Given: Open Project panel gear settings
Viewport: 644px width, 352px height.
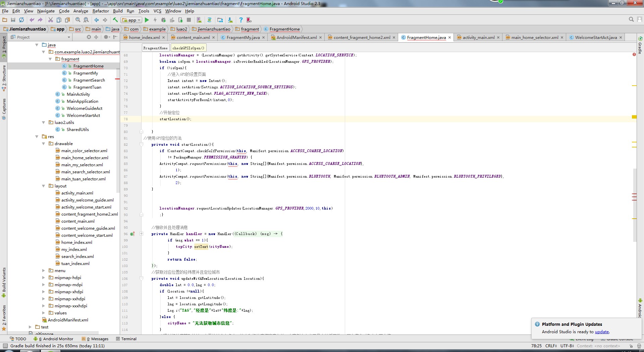Looking at the screenshot, I should coord(106,37).
